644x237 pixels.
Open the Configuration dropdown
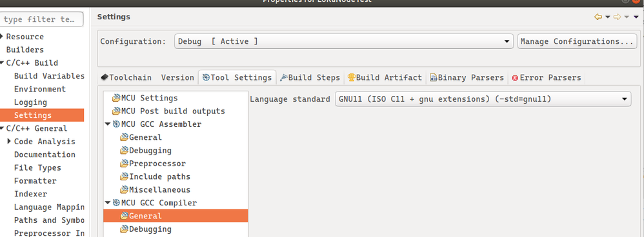click(x=344, y=41)
